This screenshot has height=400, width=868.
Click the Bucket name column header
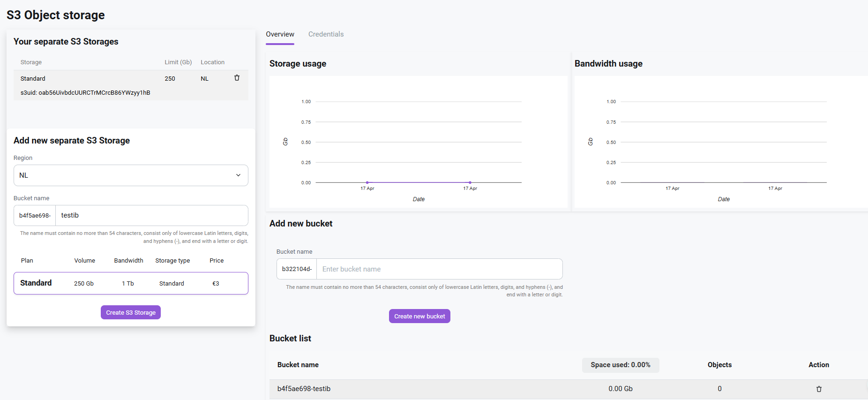(298, 365)
